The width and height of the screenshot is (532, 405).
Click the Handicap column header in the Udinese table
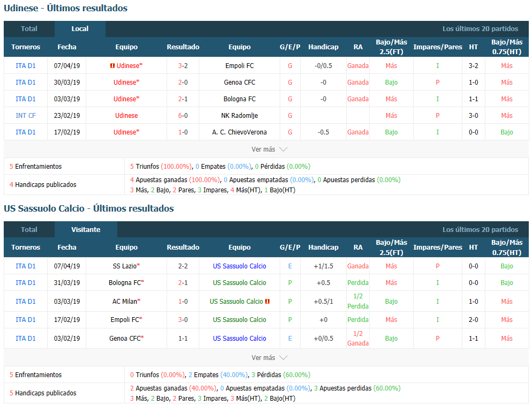pos(324,47)
